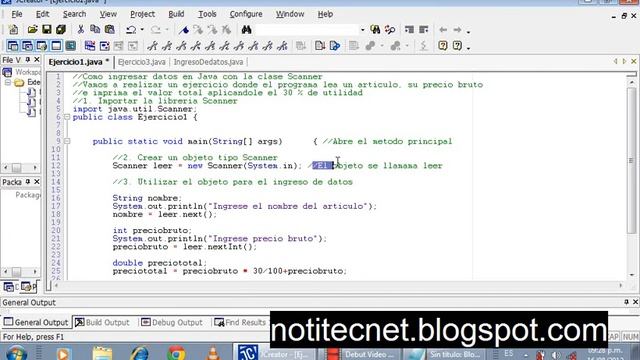Click the Replace toolbar icon
The height and width of the screenshot is (360, 640).
(x=390, y=29)
